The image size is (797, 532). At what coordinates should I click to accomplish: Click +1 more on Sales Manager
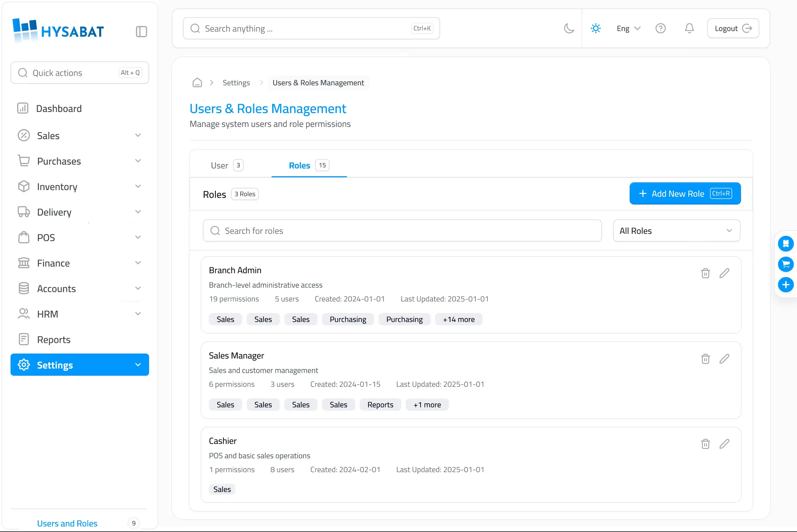point(427,405)
